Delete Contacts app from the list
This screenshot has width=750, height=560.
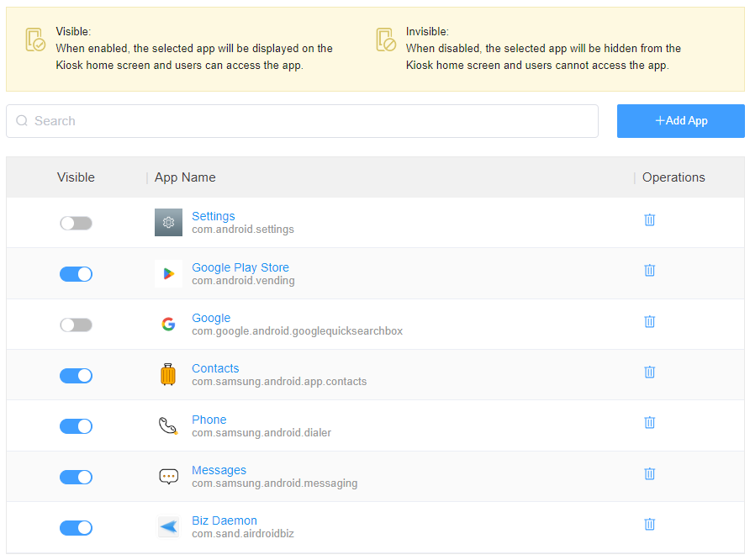coord(649,372)
